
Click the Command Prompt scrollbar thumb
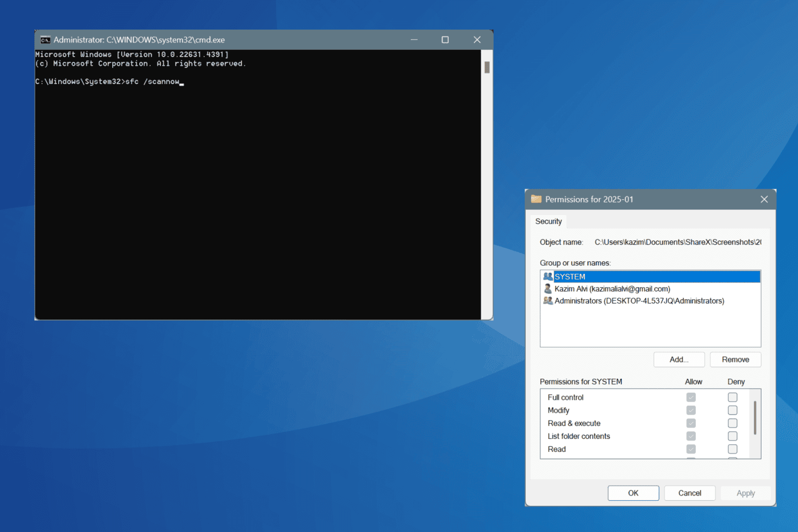tap(487, 68)
